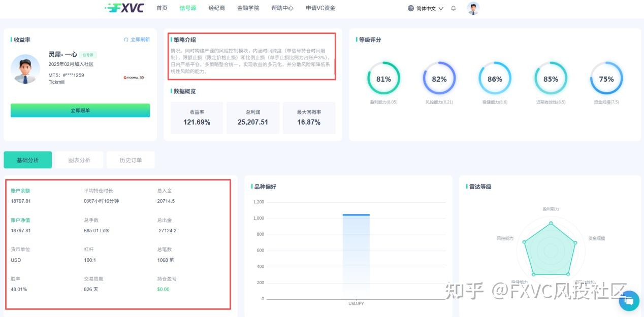
Task: Click 总笔数 value 1068 笔
Action: coord(166,260)
